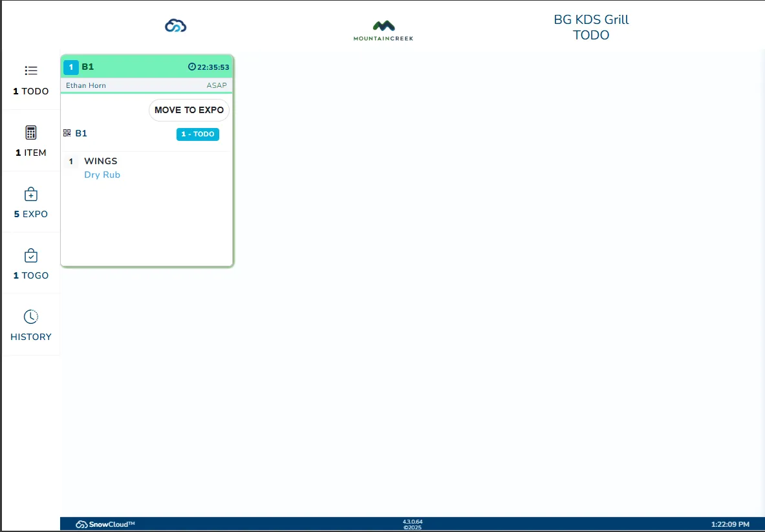765x532 pixels.
Task: Switch to the 1 TOGO tab label
Action: [31, 275]
